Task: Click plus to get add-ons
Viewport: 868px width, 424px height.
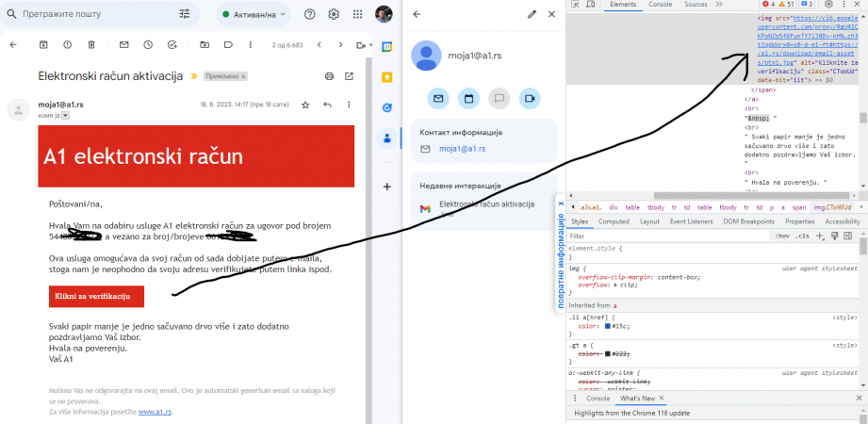Action: click(x=387, y=187)
